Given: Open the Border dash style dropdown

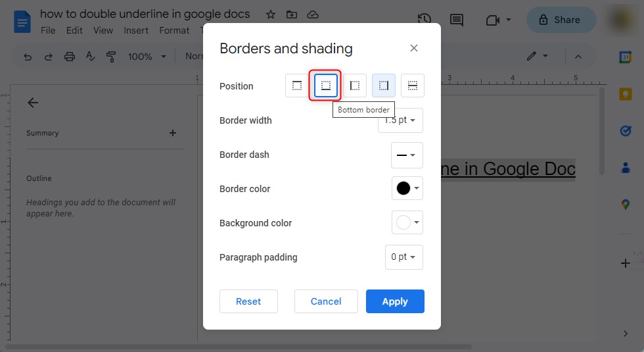Looking at the screenshot, I should pos(407,155).
